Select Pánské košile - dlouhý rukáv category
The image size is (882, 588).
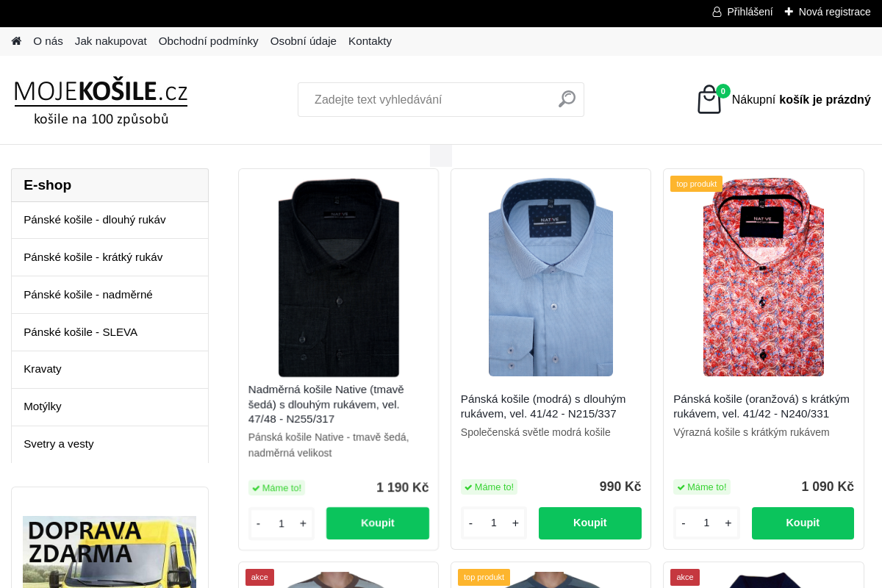(x=110, y=220)
